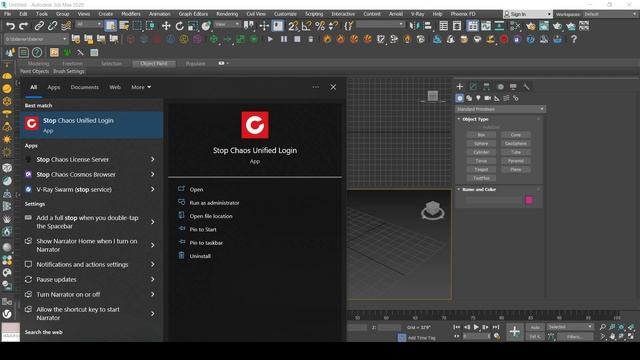Toggle the 2.5D Snaps button

tap(293, 26)
